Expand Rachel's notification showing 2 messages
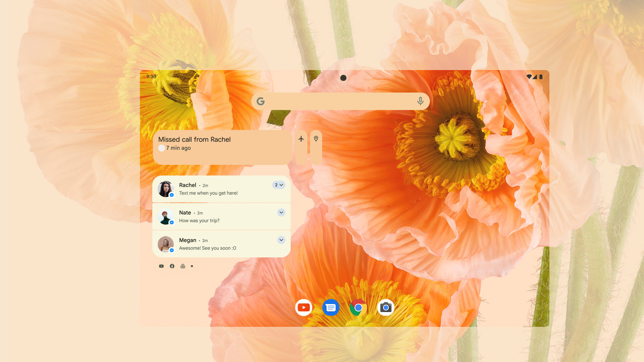 coord(278,185)
